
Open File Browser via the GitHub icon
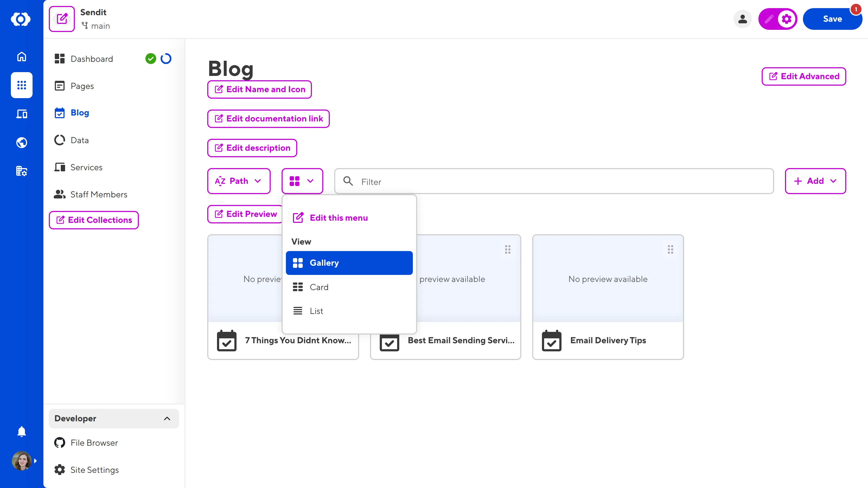(x=59, y=442)
